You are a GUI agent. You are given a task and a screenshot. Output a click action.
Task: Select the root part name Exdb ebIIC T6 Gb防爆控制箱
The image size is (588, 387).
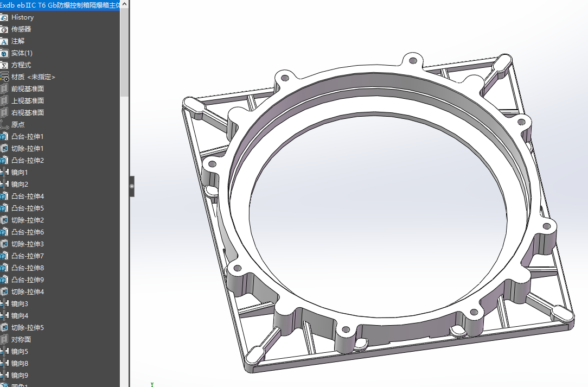pos(60,5)
